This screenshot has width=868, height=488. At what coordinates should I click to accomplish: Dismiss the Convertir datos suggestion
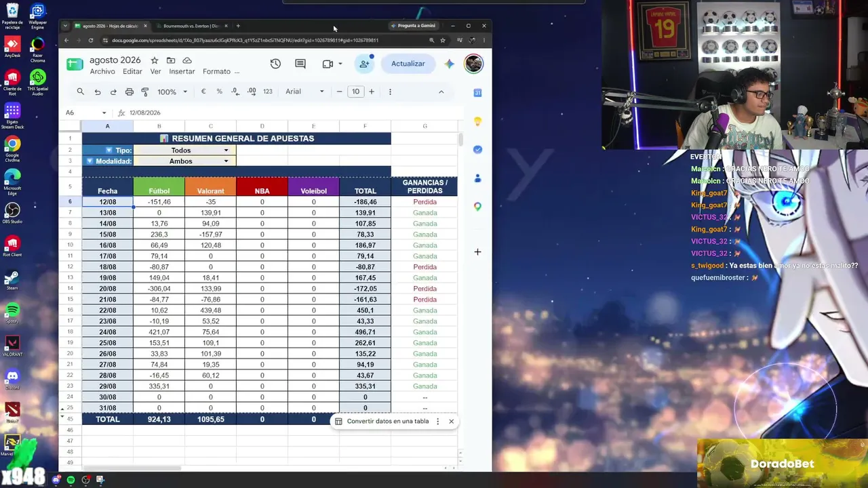pyautogui.click(x=451, y=422)
